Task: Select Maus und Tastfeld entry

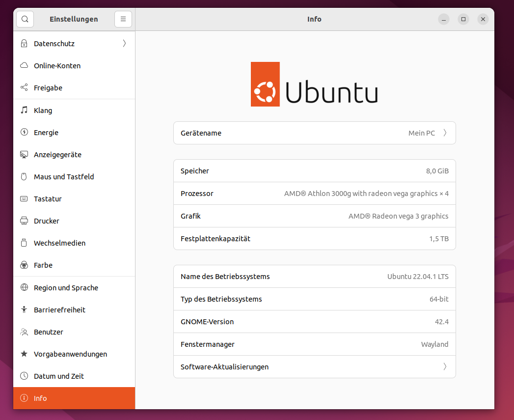Action: tap(74, 176)
